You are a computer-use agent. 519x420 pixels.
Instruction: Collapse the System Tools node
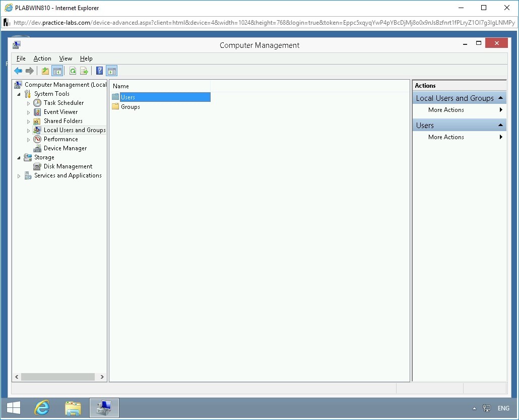click(x=19, y=93)
